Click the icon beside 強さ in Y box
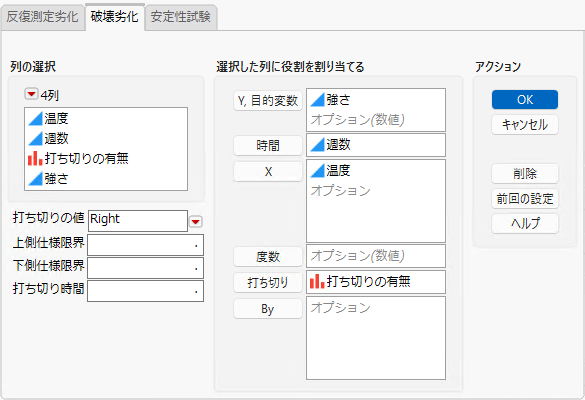 point(317,100)
